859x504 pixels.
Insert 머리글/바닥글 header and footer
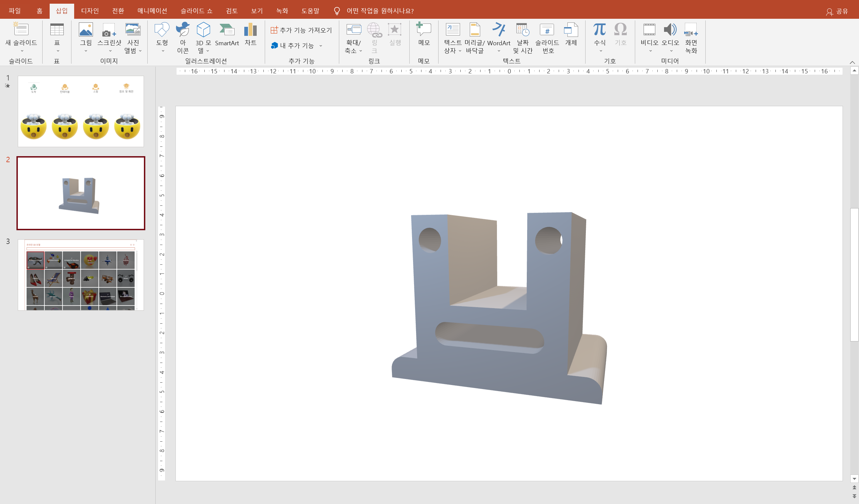point(474,30)
